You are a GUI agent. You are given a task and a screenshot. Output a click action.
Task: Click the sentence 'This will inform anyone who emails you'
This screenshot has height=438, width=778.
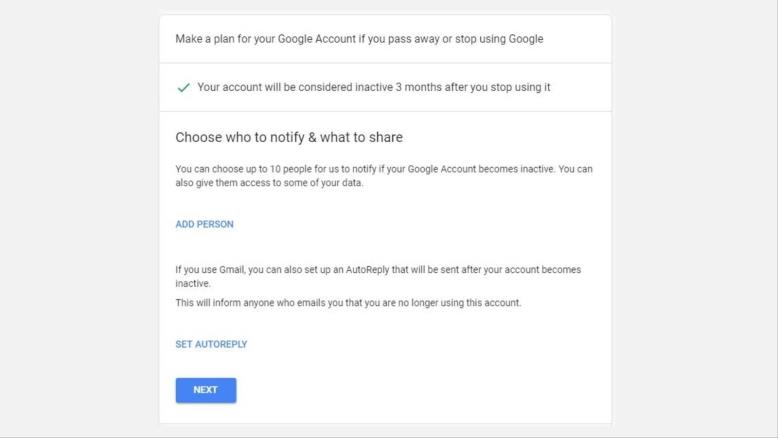(348, 303)
